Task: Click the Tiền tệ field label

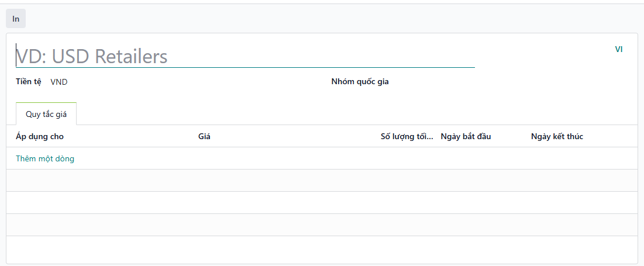Action: (28, 81)
